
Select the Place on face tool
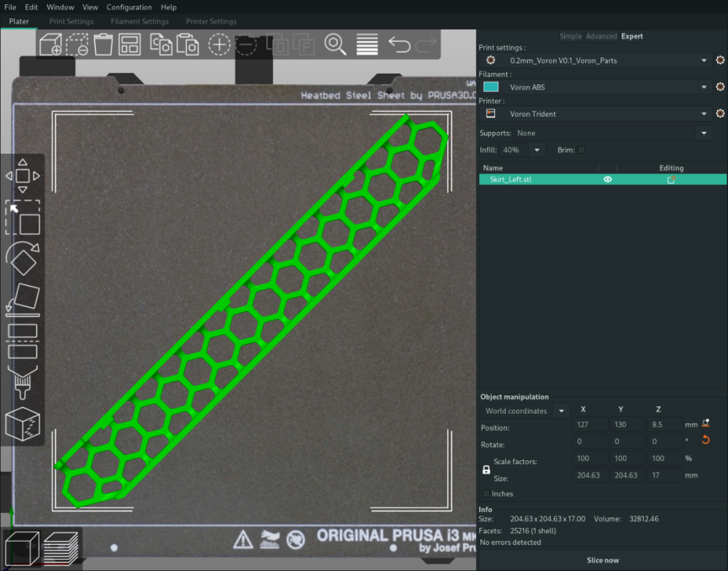[23, 299]
